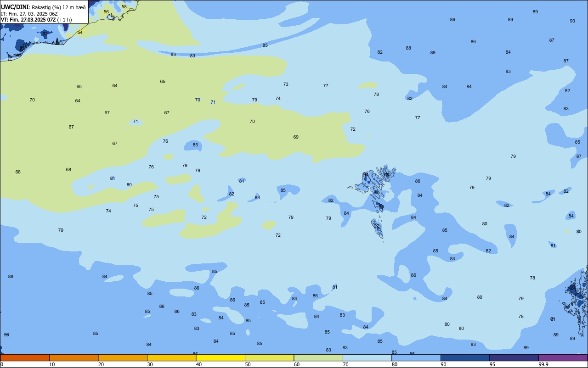
Task: Click the humidity value '54' on the map
Action: 80,33
